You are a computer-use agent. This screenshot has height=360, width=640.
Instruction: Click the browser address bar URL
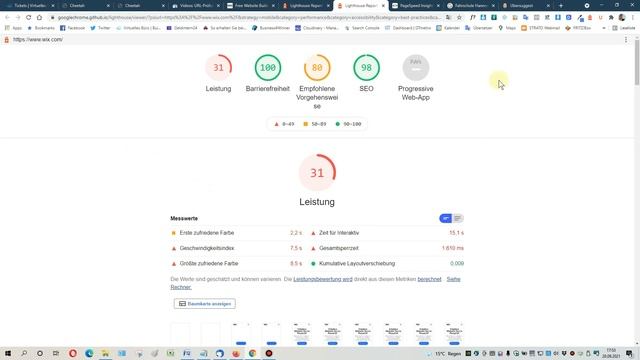(249, 18)
